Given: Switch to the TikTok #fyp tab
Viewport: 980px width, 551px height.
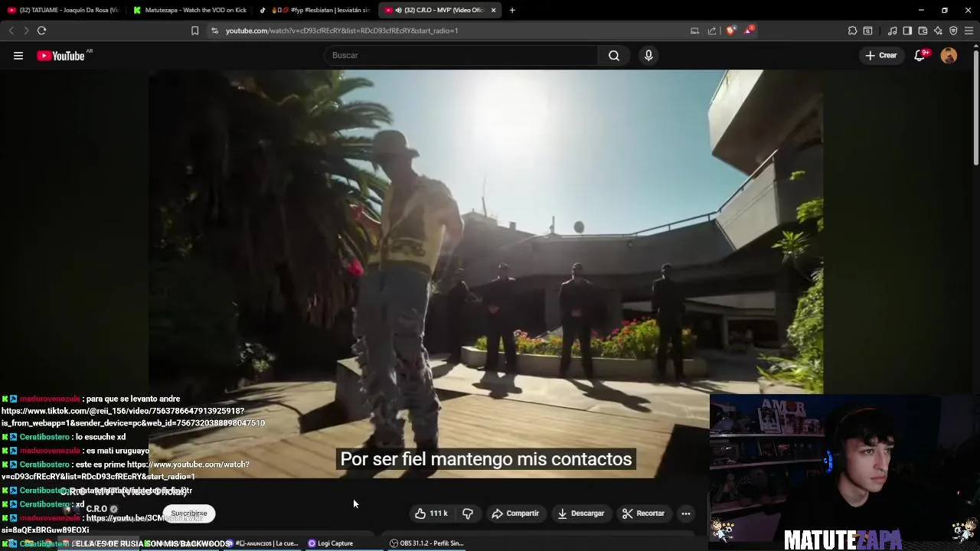Looking at the screenshot, I should tap(315, 10).
